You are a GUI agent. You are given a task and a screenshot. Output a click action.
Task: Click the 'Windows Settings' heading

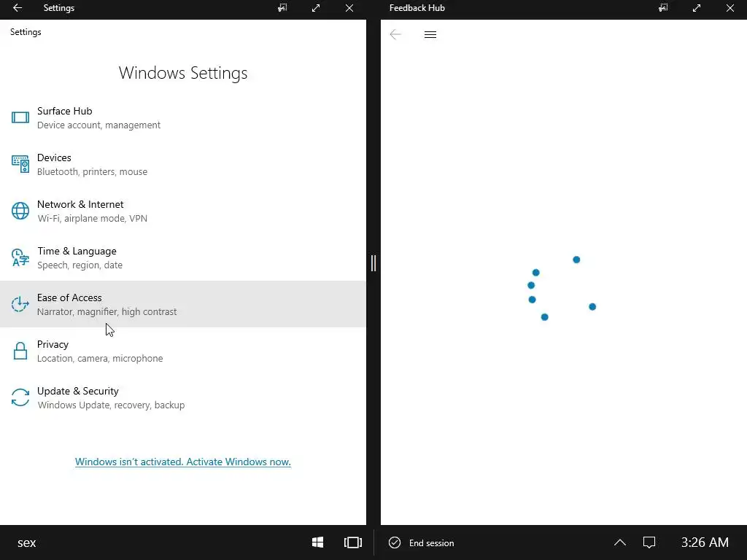(183, 73)
